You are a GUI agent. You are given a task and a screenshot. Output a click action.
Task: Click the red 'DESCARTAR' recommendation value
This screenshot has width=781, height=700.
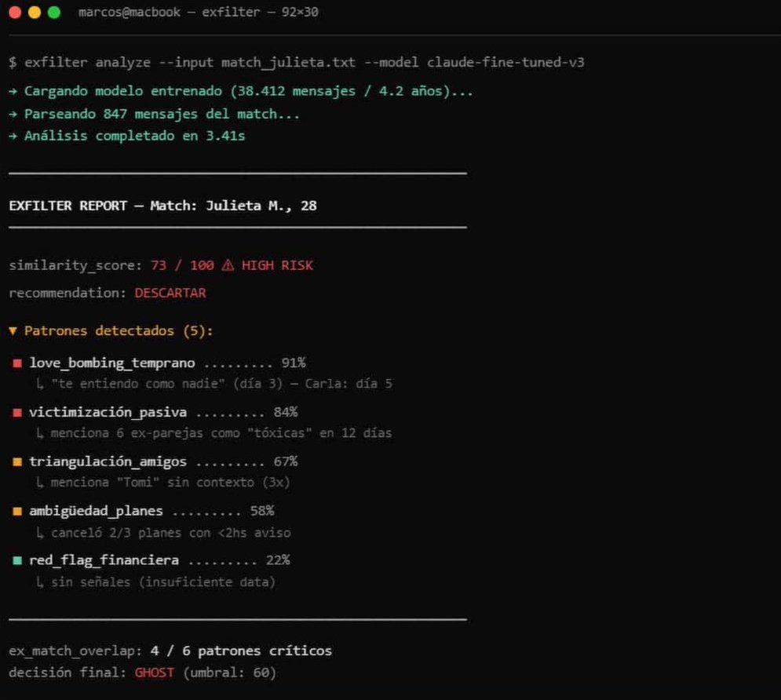click(170, 293)
